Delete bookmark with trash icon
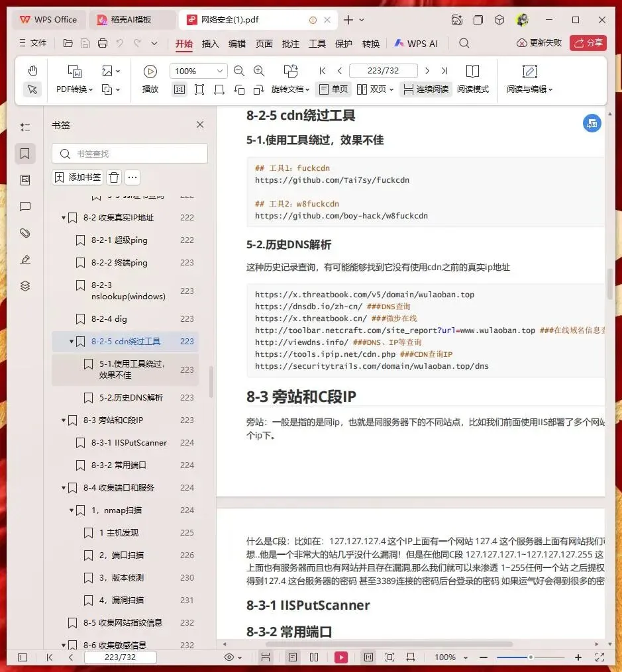 point(114,177)
